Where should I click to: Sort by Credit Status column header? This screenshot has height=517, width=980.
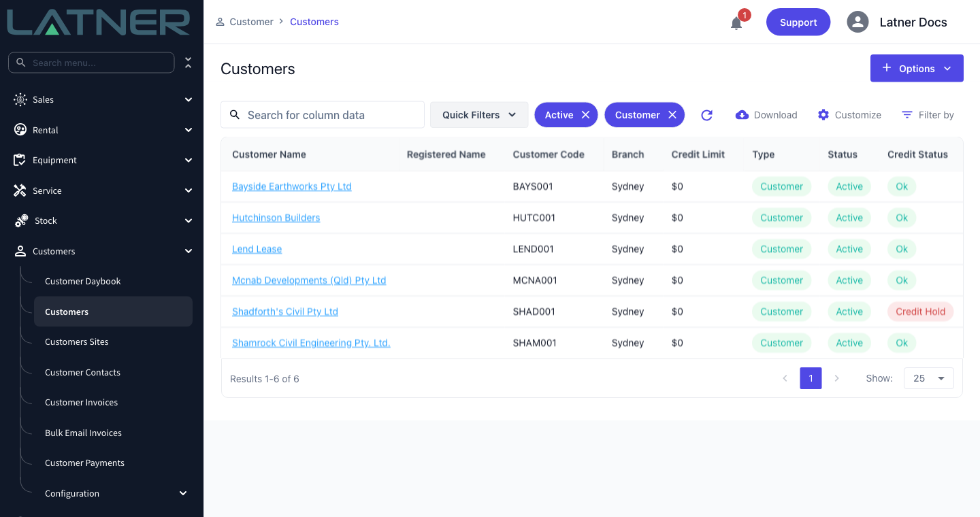point(917,154)
